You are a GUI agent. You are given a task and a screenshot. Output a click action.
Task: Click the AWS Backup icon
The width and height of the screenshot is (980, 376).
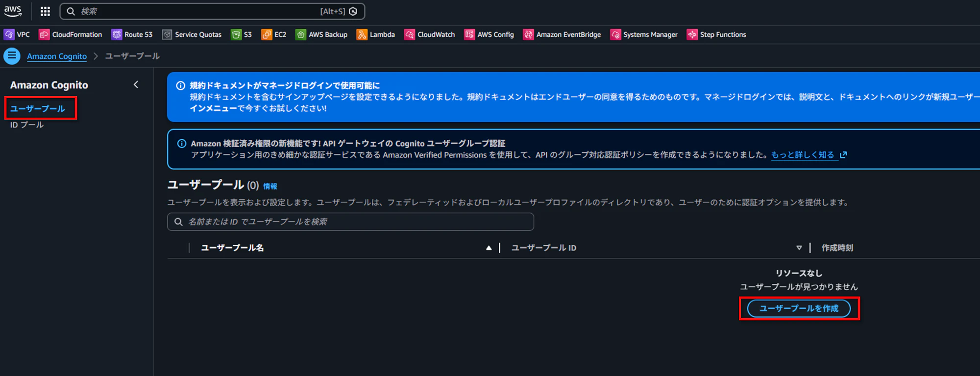pos(301,34)
